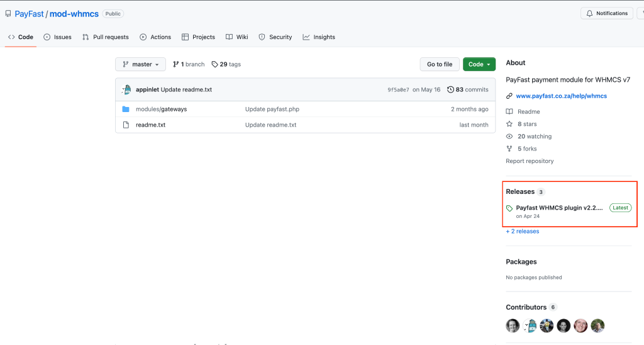This screenshot has height=345, width=644.
Task: Expand the master branch dropdown
Action: pyautogui.click(x=140, y=64)
